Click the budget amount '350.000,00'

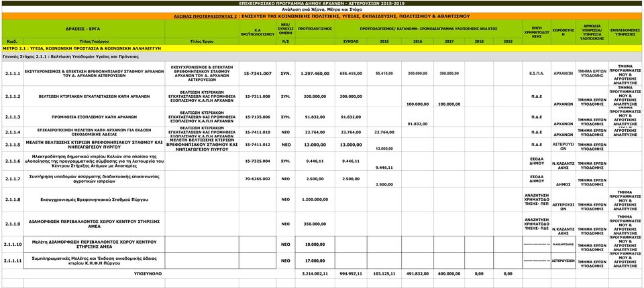[315, 224]
